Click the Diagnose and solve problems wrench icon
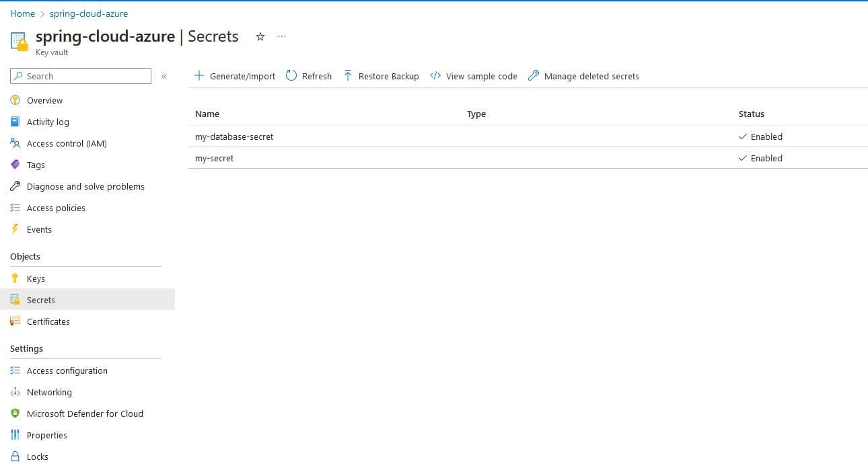 [x=15, y=186]
